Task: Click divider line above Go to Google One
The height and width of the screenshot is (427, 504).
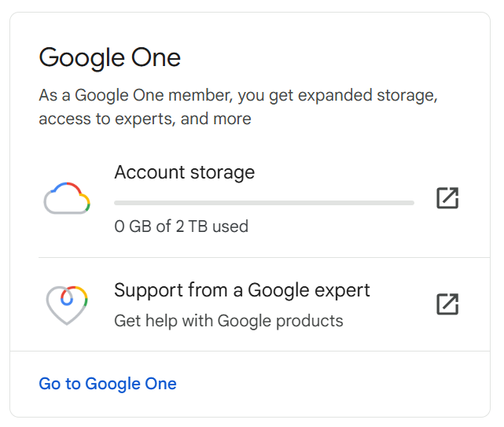Action: point(250,351)
